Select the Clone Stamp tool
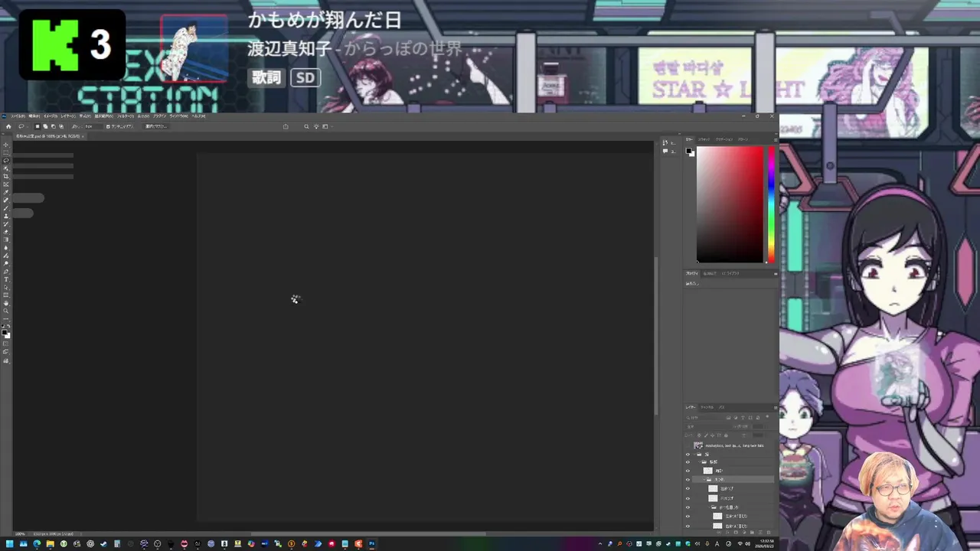This screenshot has height=551, width=980. [x=6, y=216]
